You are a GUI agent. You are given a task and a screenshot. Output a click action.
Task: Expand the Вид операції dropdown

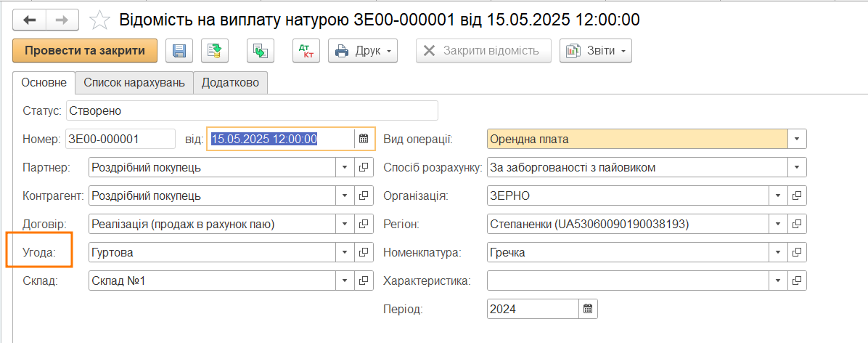[x=797, y=139]
